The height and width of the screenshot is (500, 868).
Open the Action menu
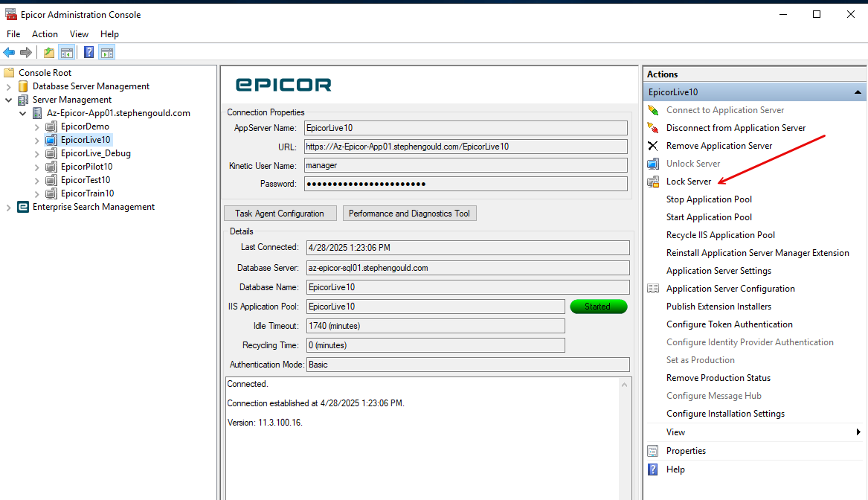click(x=45, y=34)
